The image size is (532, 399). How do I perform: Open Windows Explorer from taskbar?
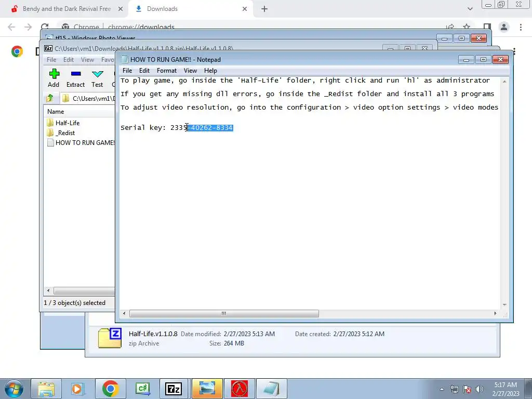pos(46,389)
